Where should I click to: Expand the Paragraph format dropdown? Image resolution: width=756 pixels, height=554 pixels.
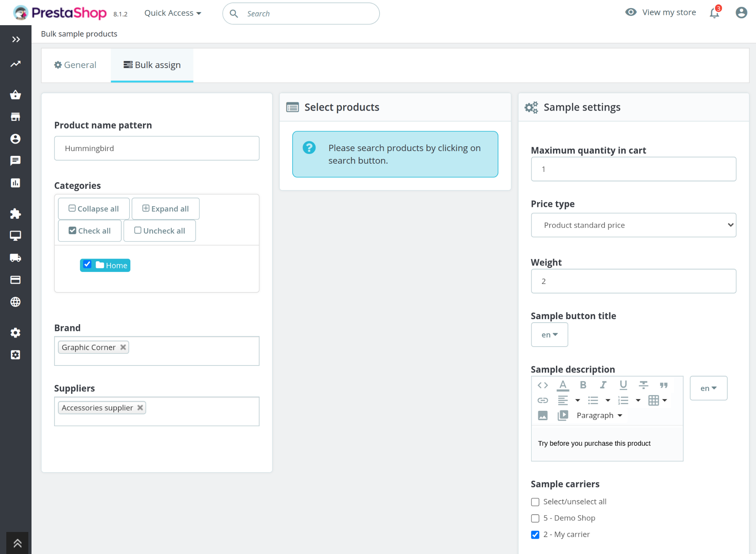tap(599, 415)
